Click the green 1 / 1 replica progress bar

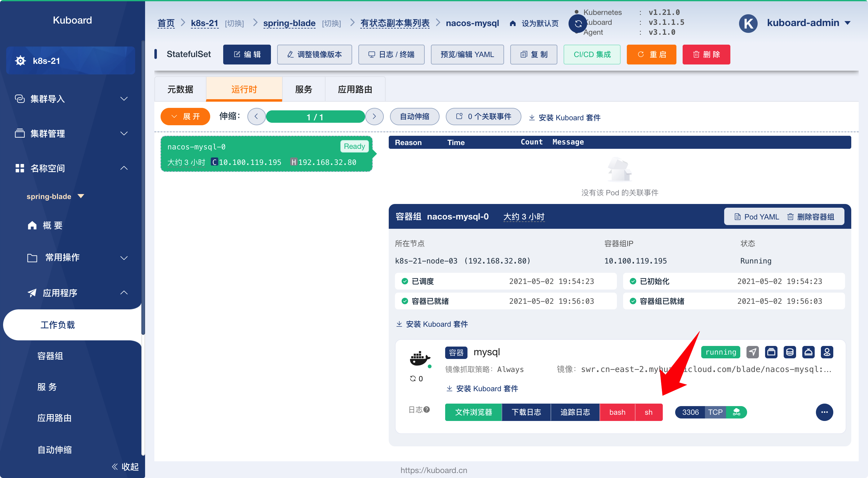(315, 117)
